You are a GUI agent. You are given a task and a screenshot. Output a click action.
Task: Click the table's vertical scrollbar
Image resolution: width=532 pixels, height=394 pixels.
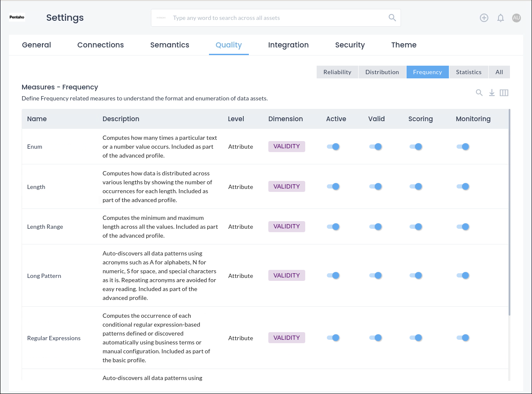[x=509, y=212]
